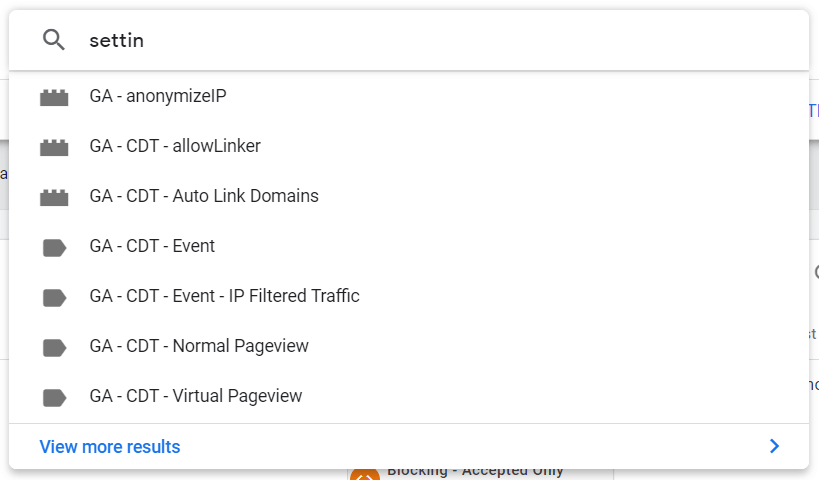Screen dimensions: 819x480
Task: Open GA - CDT - Event tag result
Action: click(409, 247)
